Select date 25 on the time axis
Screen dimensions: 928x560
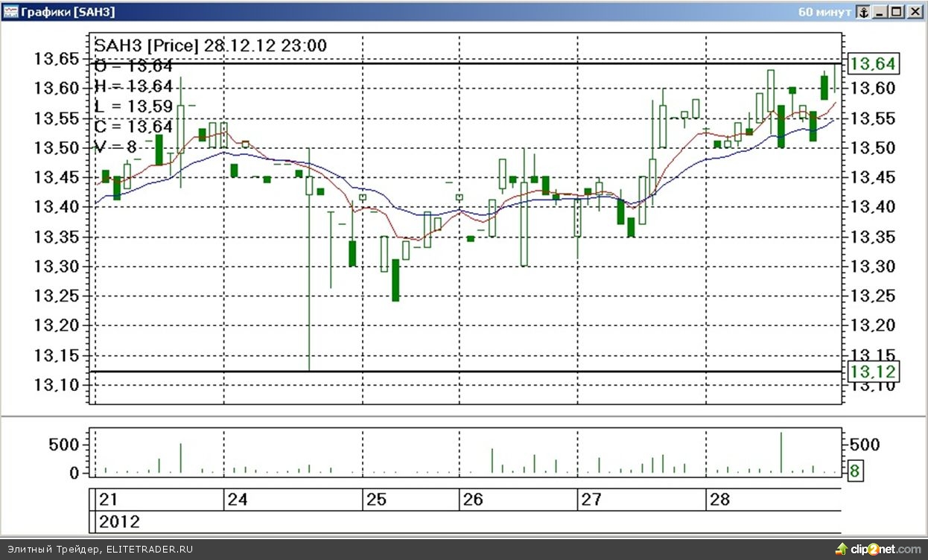pos(376,500)
